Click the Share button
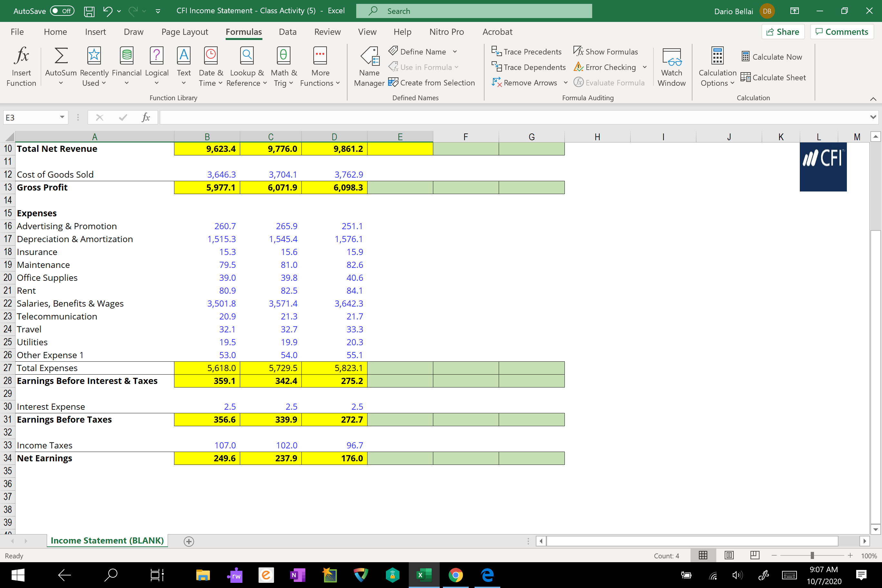 (x=783, y=32)
